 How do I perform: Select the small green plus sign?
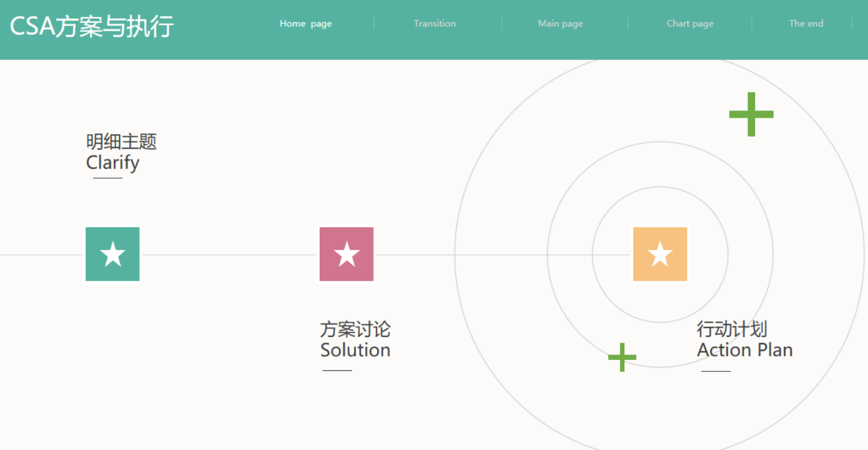point(622,357)
